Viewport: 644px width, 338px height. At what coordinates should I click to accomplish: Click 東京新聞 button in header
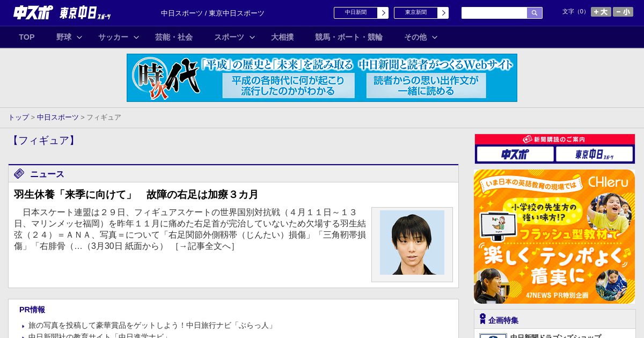pyautogui.click(x=416, y=13)
